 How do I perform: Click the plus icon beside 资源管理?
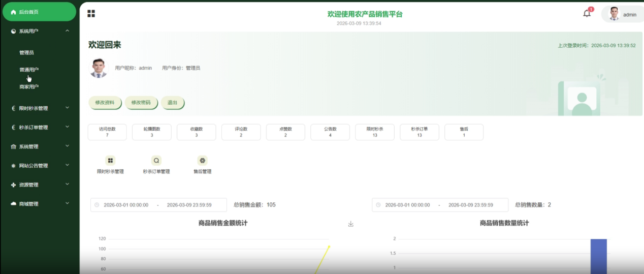(13, 185)
